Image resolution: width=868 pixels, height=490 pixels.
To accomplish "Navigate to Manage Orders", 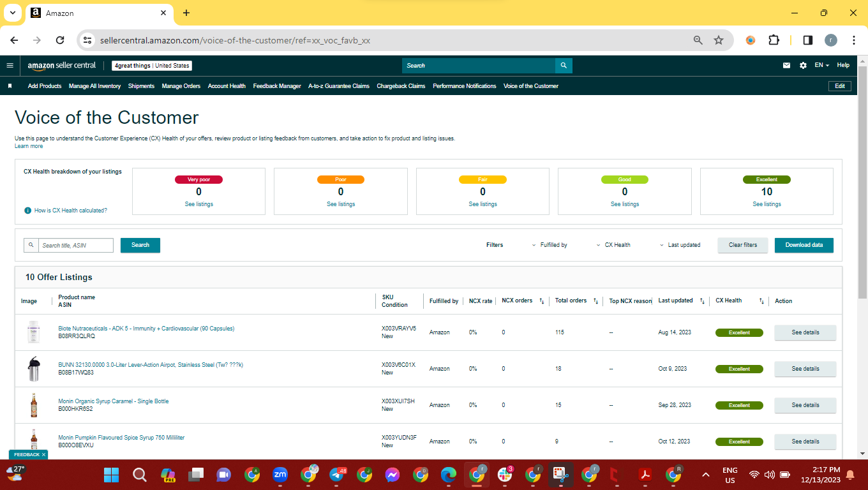I will coord(181,86).
